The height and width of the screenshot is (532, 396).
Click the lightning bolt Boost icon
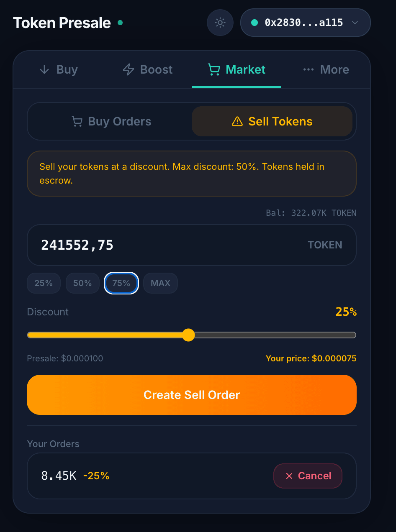(x=128, y=69)
